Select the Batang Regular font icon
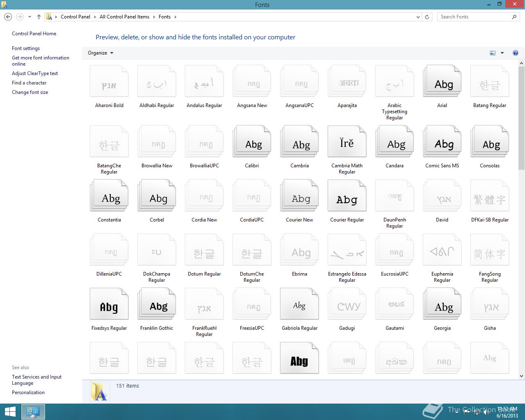The image size is (525, 420). coord(490,81)
